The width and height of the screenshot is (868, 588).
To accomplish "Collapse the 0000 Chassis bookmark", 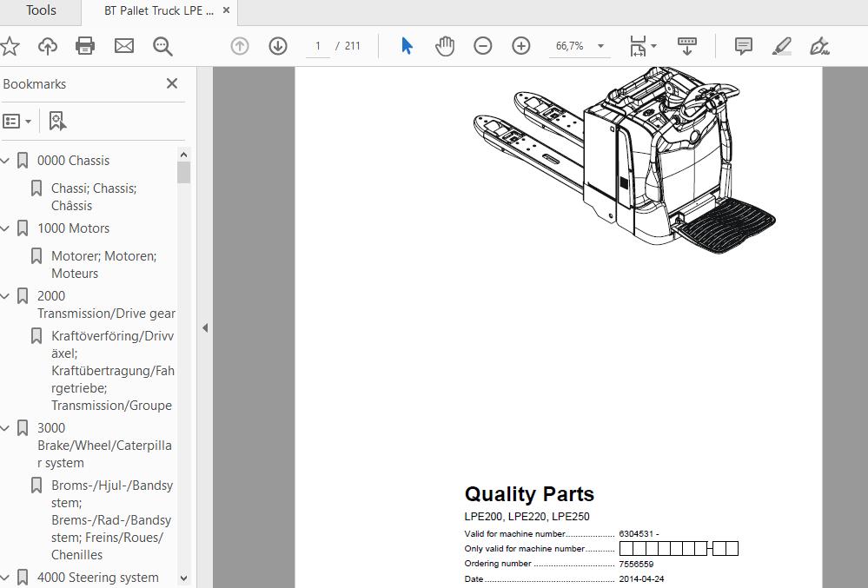I will pos(5,161).
